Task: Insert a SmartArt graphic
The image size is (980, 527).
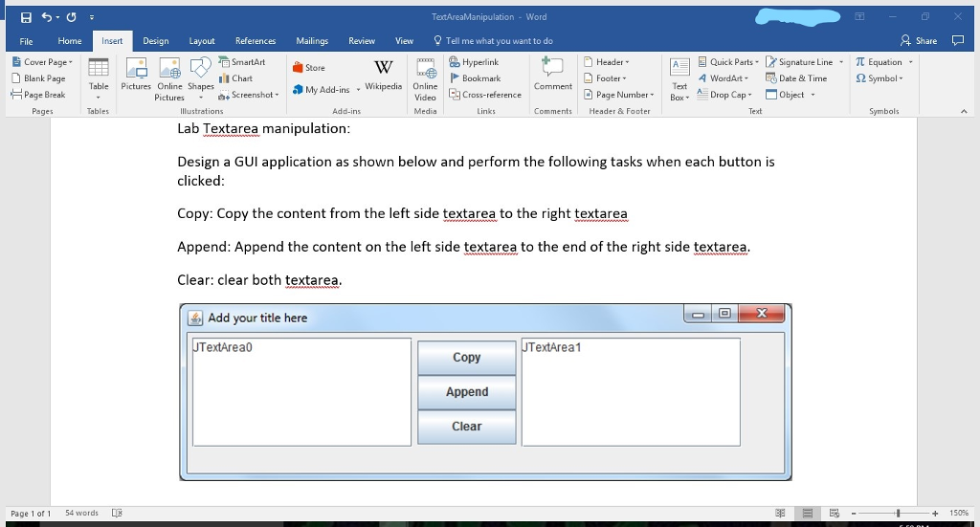Action: pyautogui.click(x=243, y=62)
